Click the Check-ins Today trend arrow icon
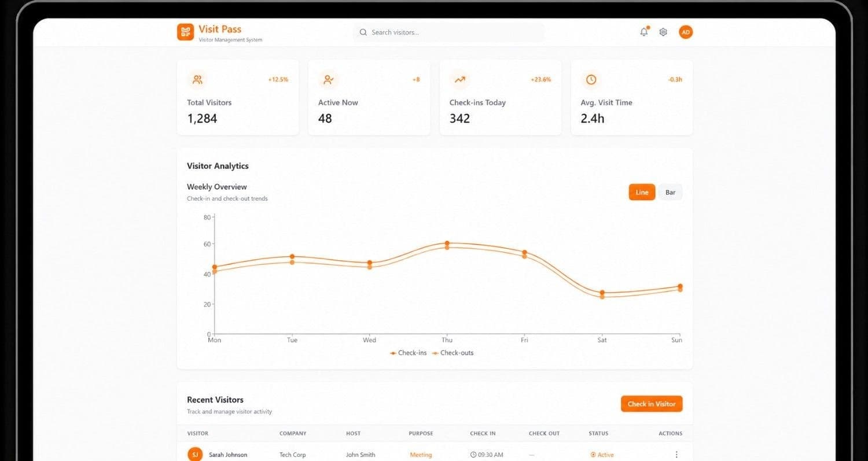The image size is (868, 461). [x=460, y=79]
